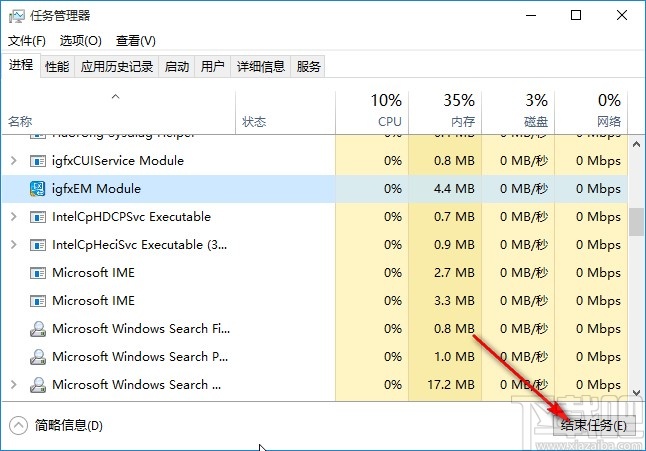Viewport: 646px width, 451px height.
Task: Switch to the 进程 tab
Action: click(21, 65)
